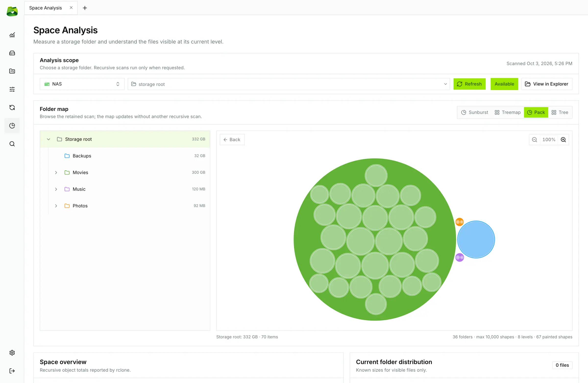Click the Back button
The width and height of the screenshot is (588, 383).
tap(232, 140)
